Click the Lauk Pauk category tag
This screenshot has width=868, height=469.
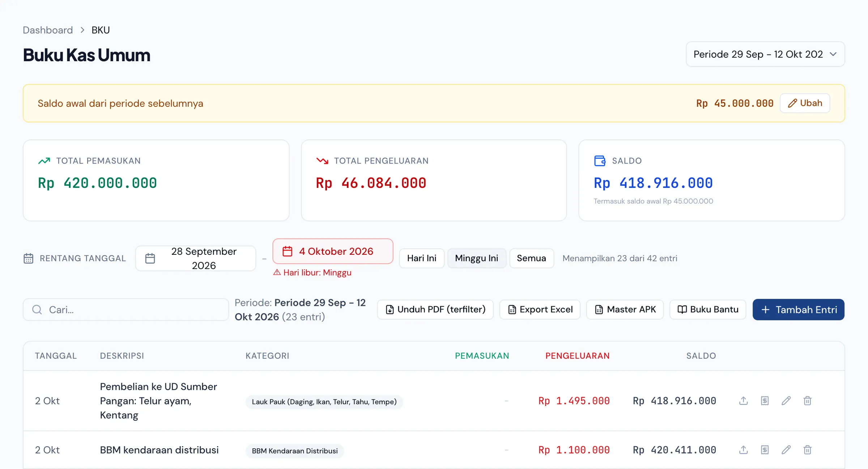click(x=324, y=402)
